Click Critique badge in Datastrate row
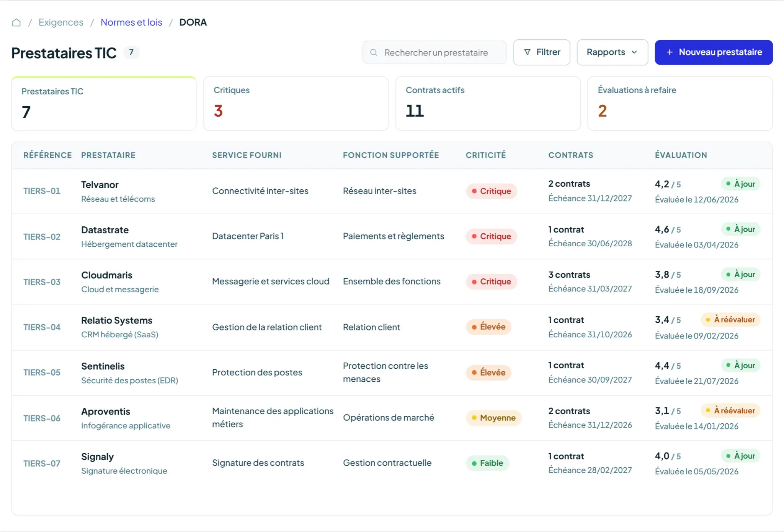Image resolution: width=784 pixels, height=532 pixels. (x=492, y=236)
